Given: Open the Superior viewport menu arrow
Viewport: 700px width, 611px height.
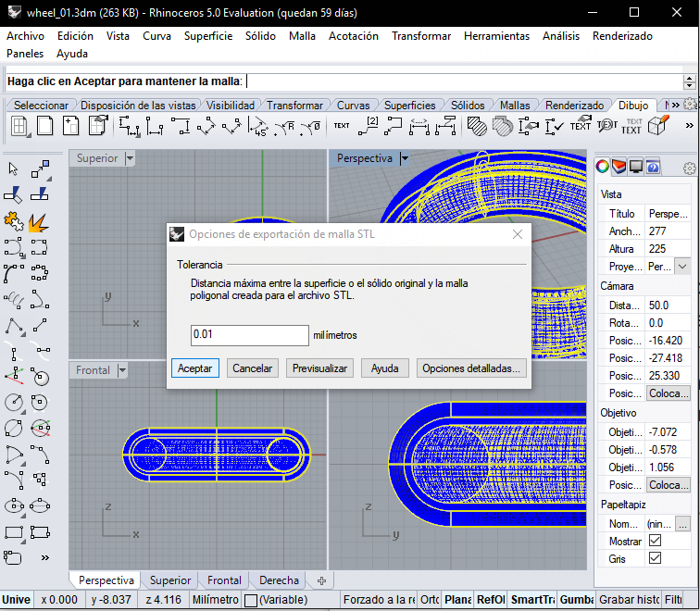Looking at the screenshot, I should [x=130, y=158].
